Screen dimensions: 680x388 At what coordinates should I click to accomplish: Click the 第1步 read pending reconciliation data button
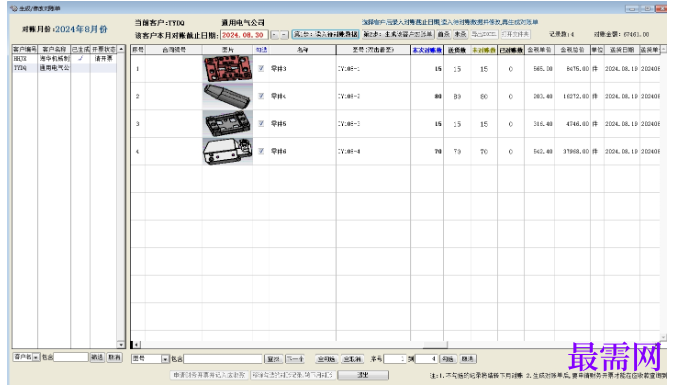325,34
